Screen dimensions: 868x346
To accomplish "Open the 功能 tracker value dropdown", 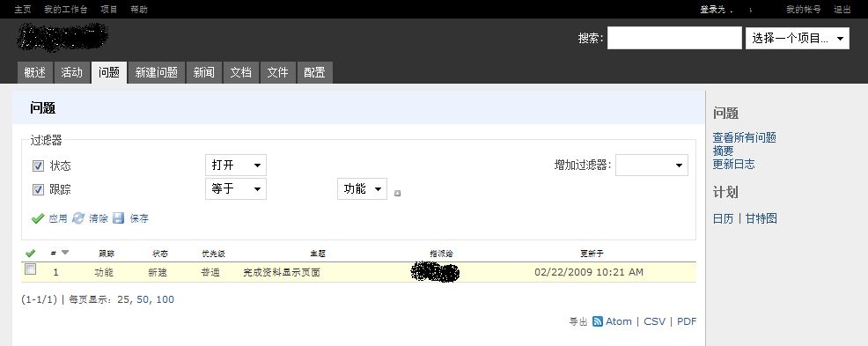I will point(362,188).
